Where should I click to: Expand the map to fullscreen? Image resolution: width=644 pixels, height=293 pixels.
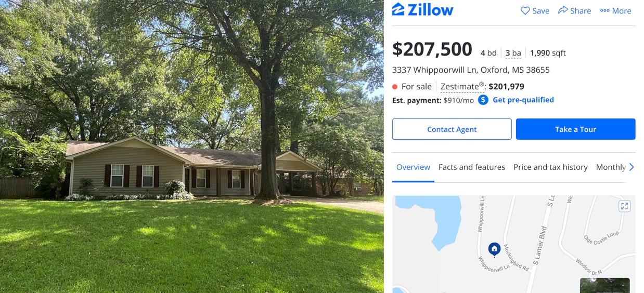[x=624, y=206]
